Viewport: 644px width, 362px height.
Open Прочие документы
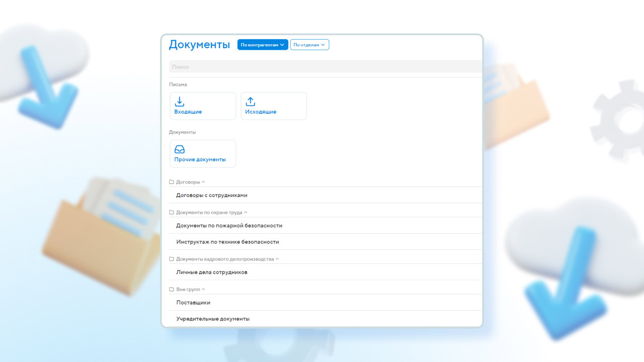203,153
